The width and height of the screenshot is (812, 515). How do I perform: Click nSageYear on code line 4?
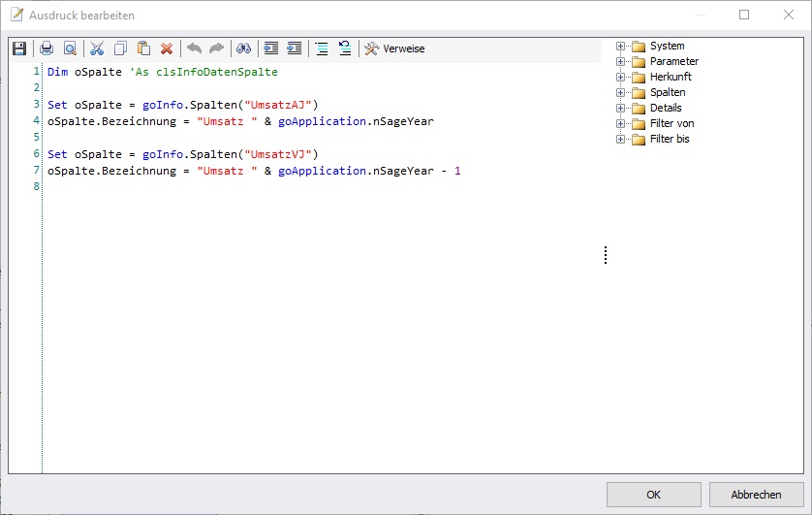pos(403,122)
